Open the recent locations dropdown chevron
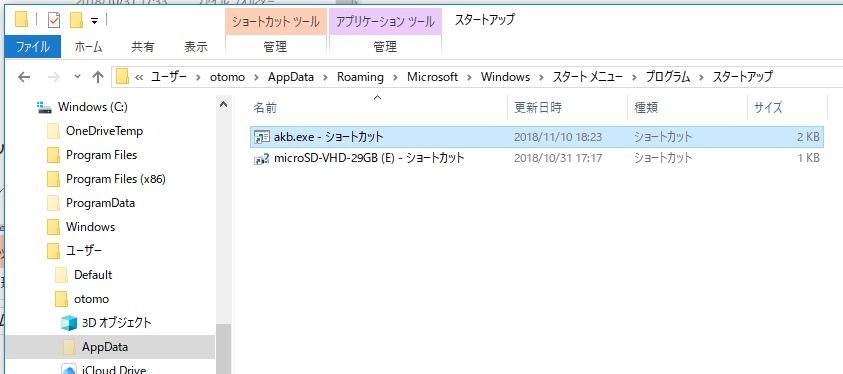Image resolution: width=843 pixels, height=374 pixels. point(77,76)
